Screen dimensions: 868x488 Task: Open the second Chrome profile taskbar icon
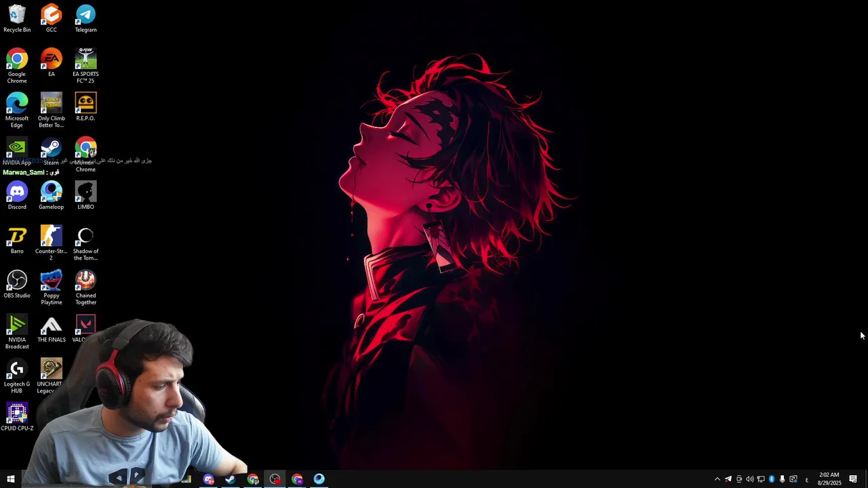pyautogui.click(x=297, y=479)
